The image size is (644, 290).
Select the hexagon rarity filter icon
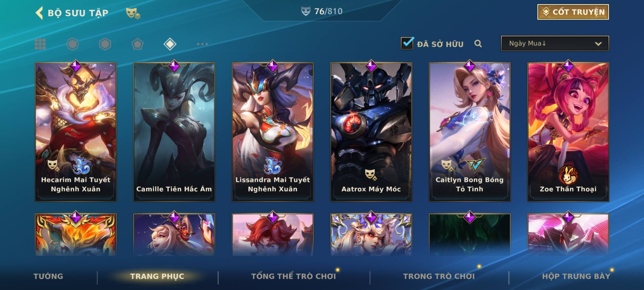click(x=105, y=44)
